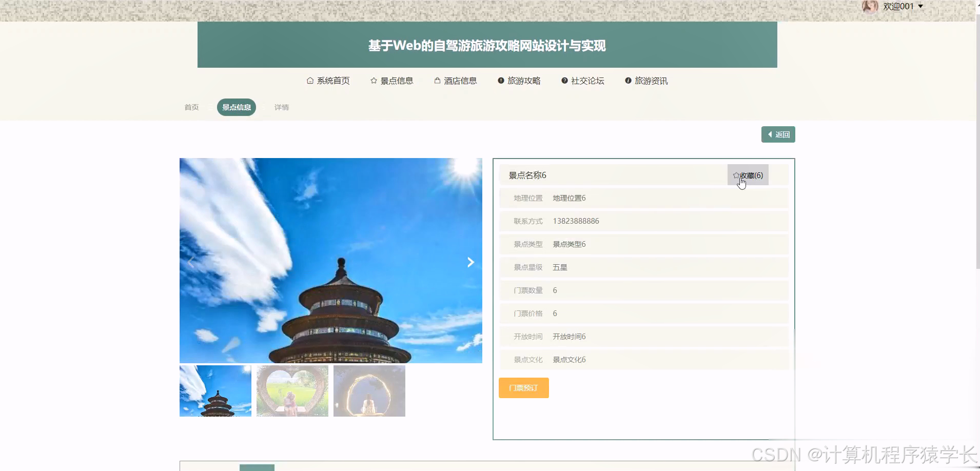Click the user avatar in the top bar

tap(870, 7)
